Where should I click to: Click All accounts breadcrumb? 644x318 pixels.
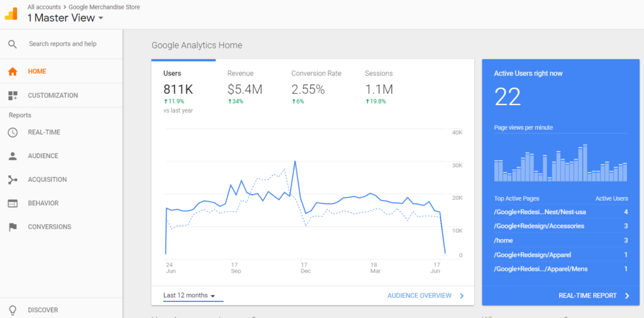point(44,7)
